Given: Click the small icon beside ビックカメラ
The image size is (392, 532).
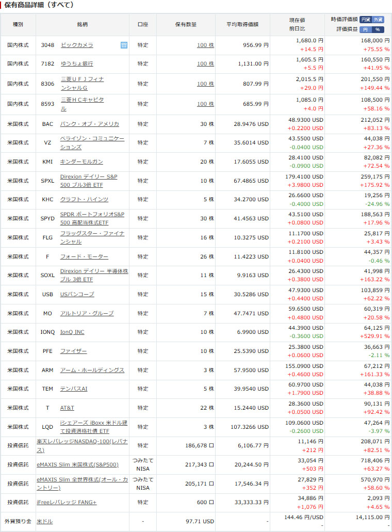Looking at the screenshot, I should pyautogui.click(x=124, y=45).
